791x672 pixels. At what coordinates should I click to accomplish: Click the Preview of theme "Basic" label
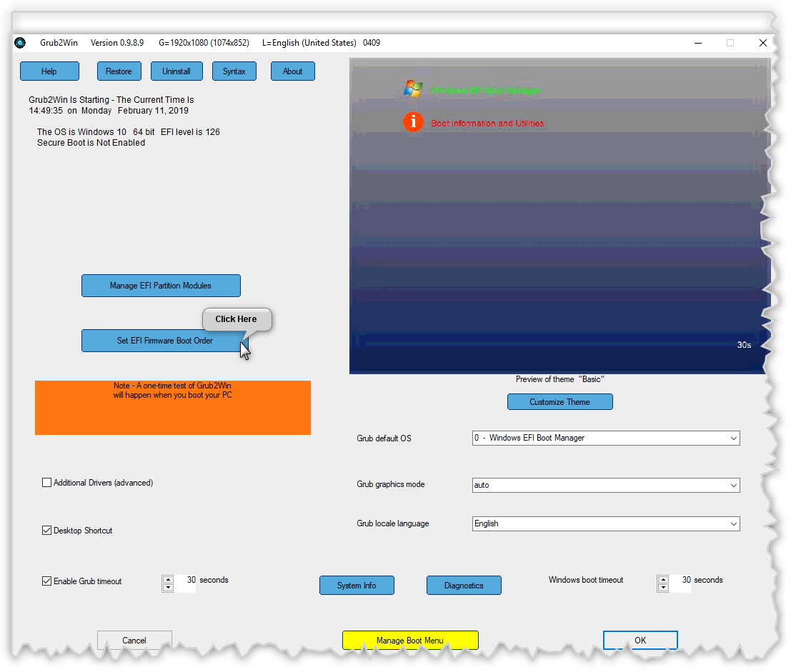[x=559, y=379]
